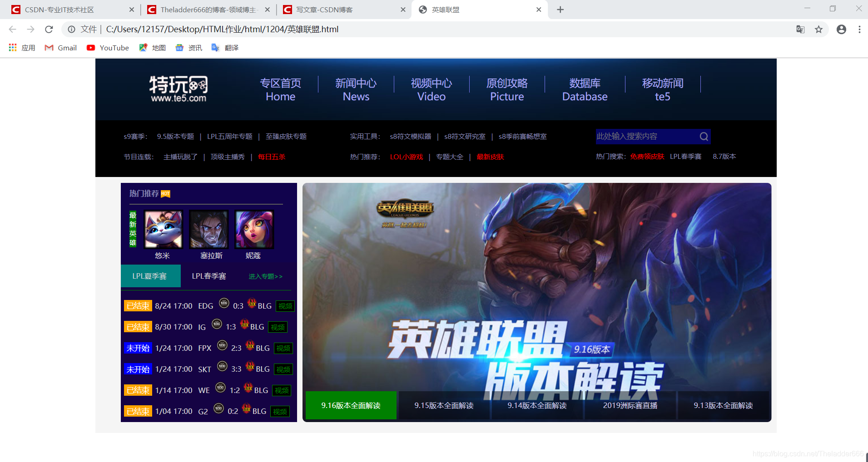Open Chrome's three-dot menu
This screenshot has height=462, width=868.
tap(859, 29)
